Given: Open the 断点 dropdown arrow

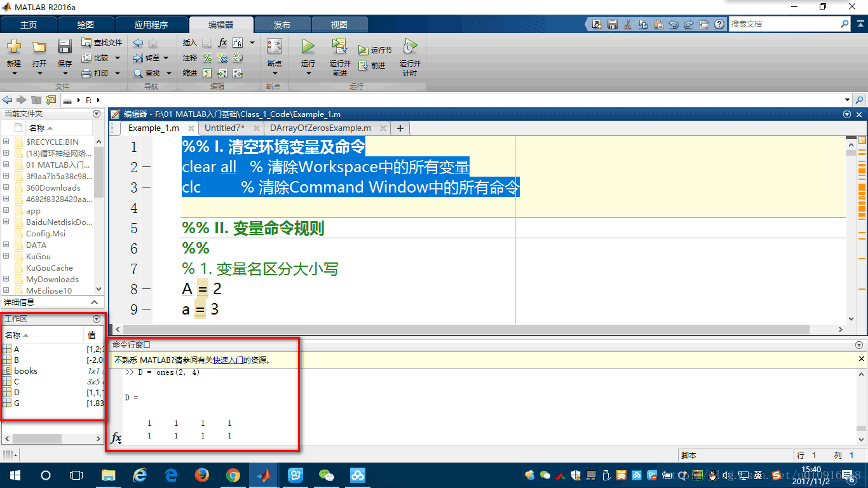Looking at the screenshot, I should click(x=275, y=73).
